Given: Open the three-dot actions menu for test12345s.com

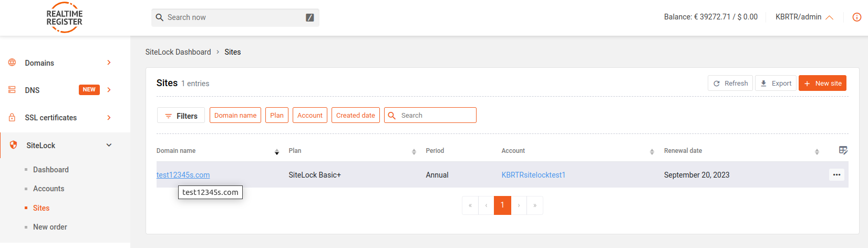Looking at the screenshot, I should 836,175.
